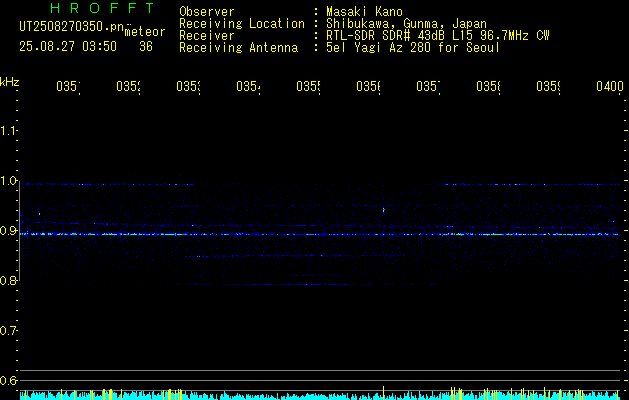Click the Receiving Location label
This screenshot has width=629, height=400.
pyautogui.click(x=242, y=24)
